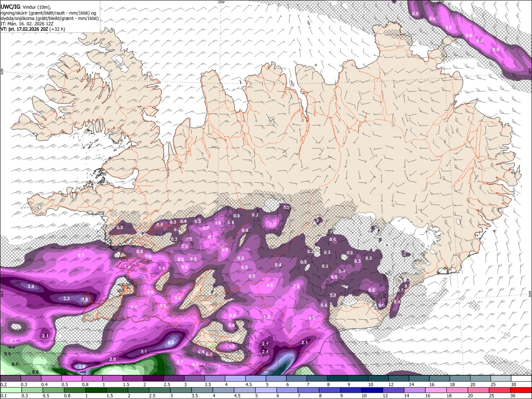This screenshot has width=532, height=399.
Task: Click the '1.4' precipitation value on the map
Action: 162,268
